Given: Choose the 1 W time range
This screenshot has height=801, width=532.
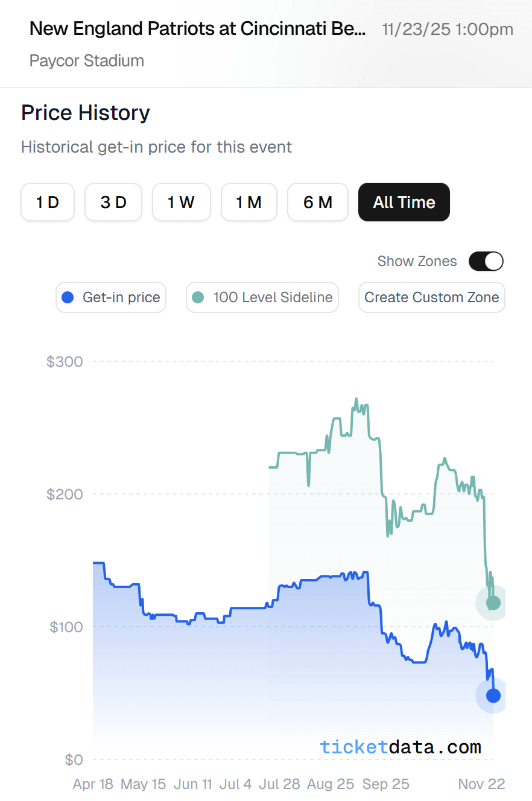Looking at the screenshot, I should coord(181,202).
